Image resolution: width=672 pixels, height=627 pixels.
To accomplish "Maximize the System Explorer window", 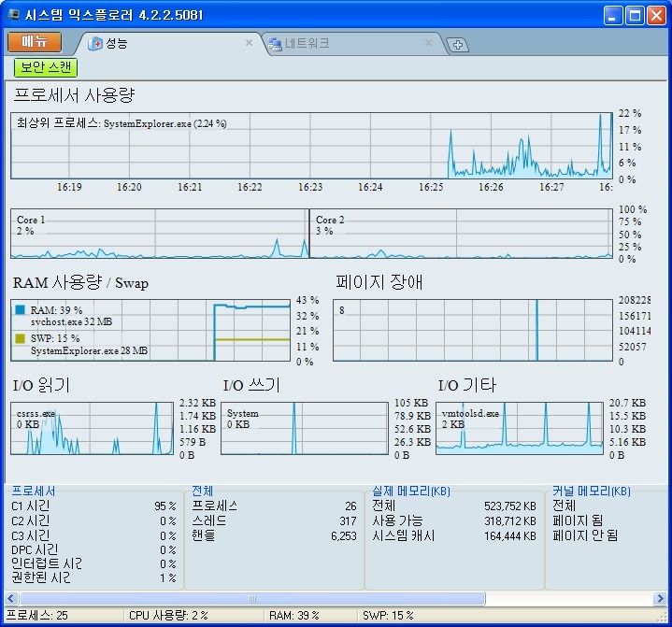I will click(x=635, y=16).
